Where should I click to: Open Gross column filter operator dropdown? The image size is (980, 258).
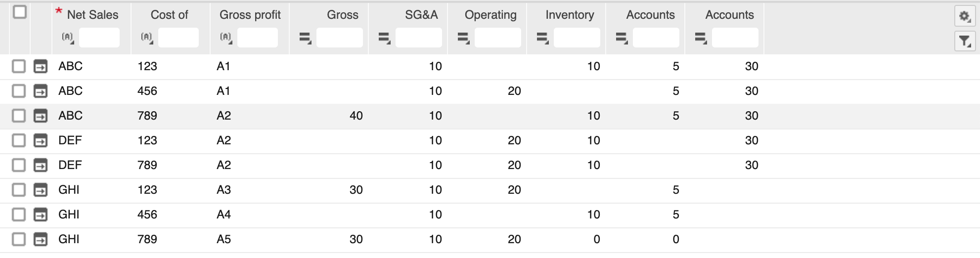point(306,38)
